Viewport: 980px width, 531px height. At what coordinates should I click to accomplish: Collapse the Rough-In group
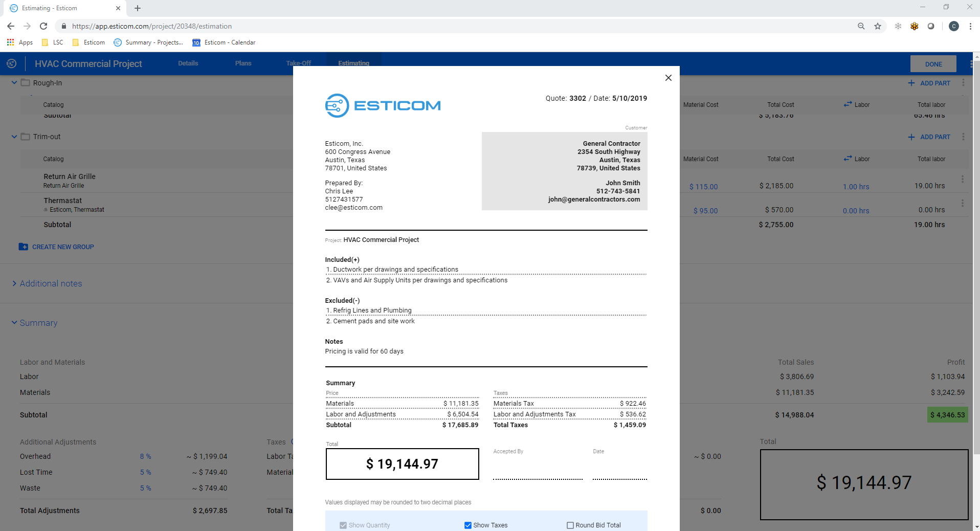pyautogui.click(x=14, y=82)
